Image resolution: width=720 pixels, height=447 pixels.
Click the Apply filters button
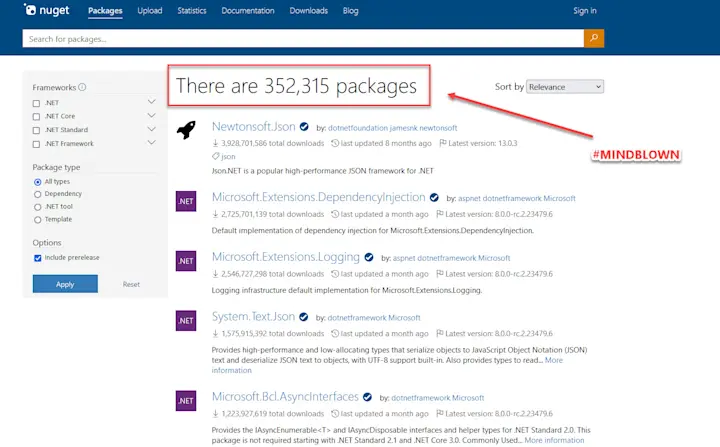click(65, 284)
